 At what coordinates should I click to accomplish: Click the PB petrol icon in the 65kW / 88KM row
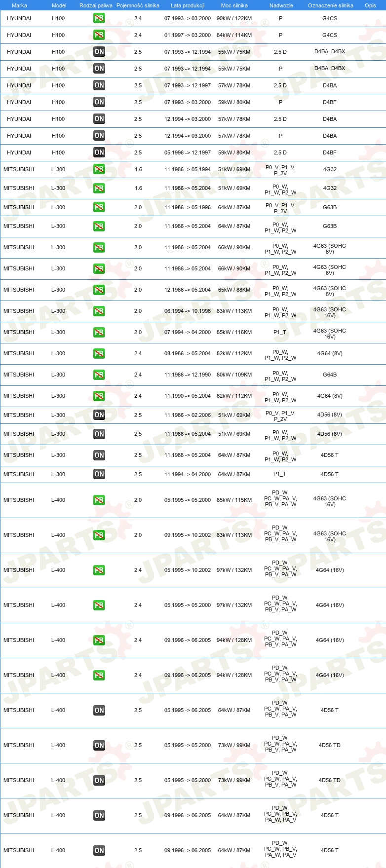pos(99,290)
